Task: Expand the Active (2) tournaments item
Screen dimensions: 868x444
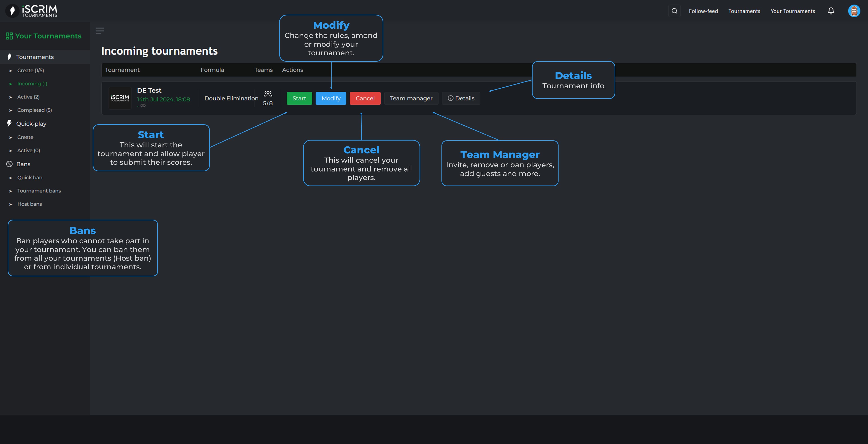Action: 28,97
